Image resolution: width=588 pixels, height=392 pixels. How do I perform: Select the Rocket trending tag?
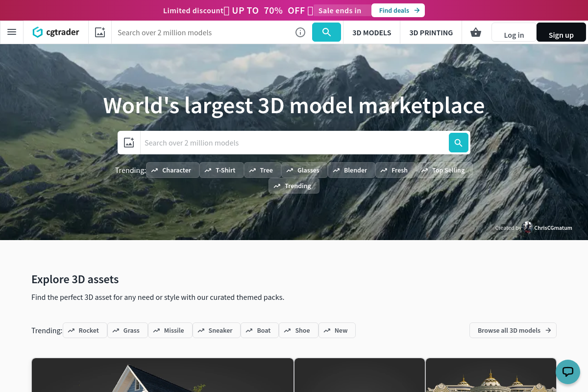pos(85,330)
